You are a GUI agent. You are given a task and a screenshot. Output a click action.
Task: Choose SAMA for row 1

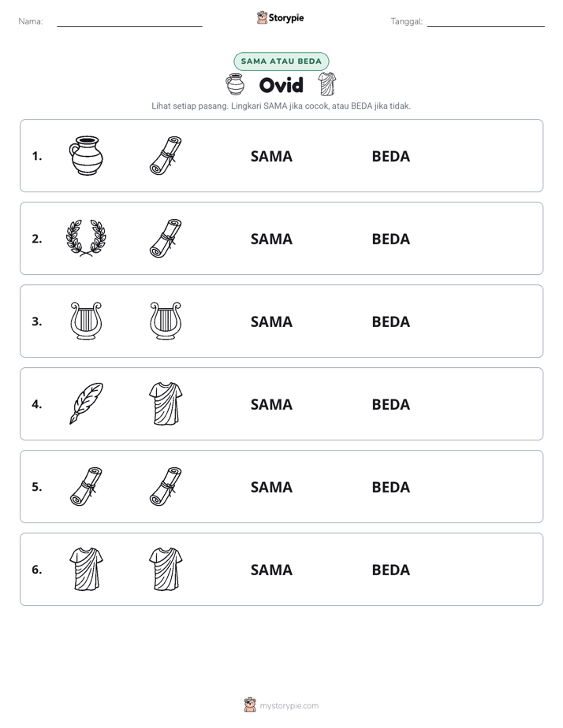[272, 157]
